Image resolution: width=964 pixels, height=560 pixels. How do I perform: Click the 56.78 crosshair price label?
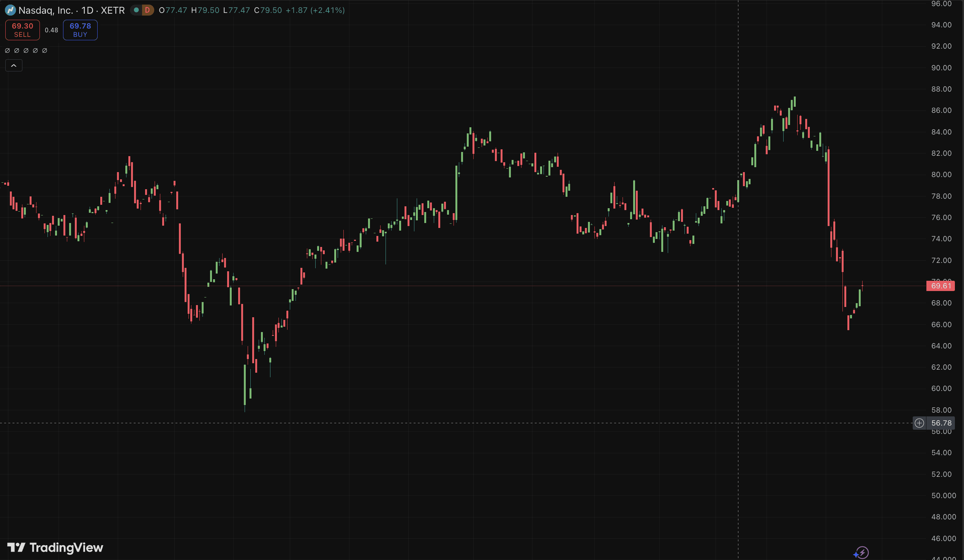[x=941, y=423]
